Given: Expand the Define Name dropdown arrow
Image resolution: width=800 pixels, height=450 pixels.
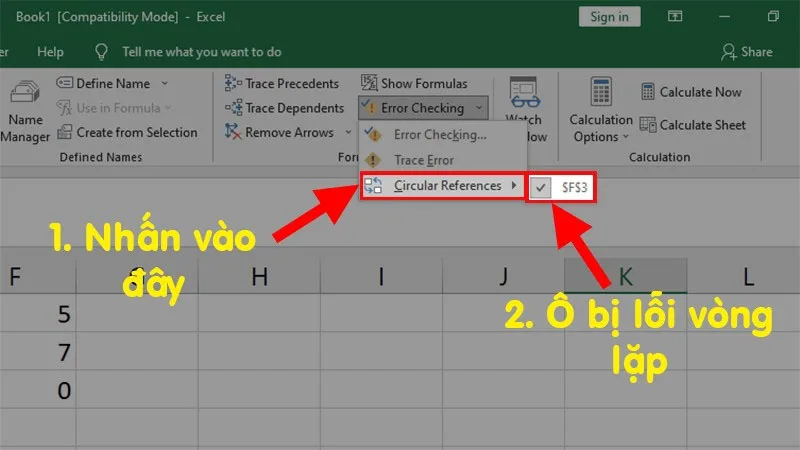Looking at the screenshot, I should click(x=164, y=83).
